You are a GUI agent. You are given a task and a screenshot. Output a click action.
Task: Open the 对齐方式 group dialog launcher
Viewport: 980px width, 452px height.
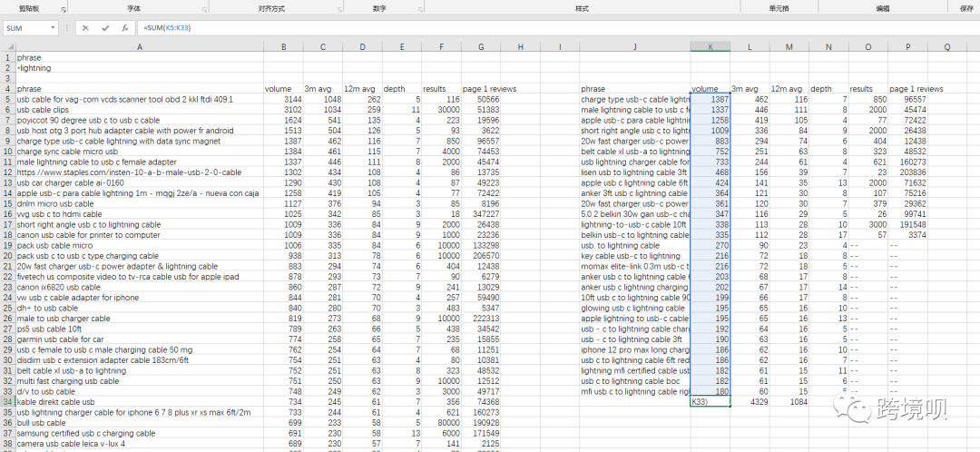[x=339, y=10]
